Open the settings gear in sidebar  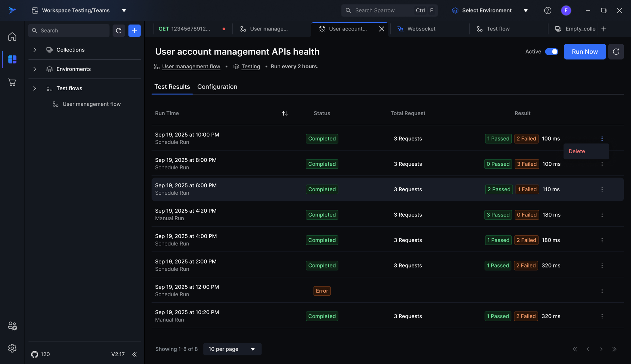tap(12, 348)
